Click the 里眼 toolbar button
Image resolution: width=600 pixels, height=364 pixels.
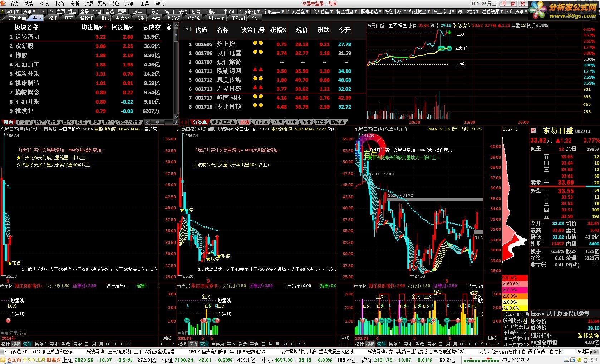[122, 11]
